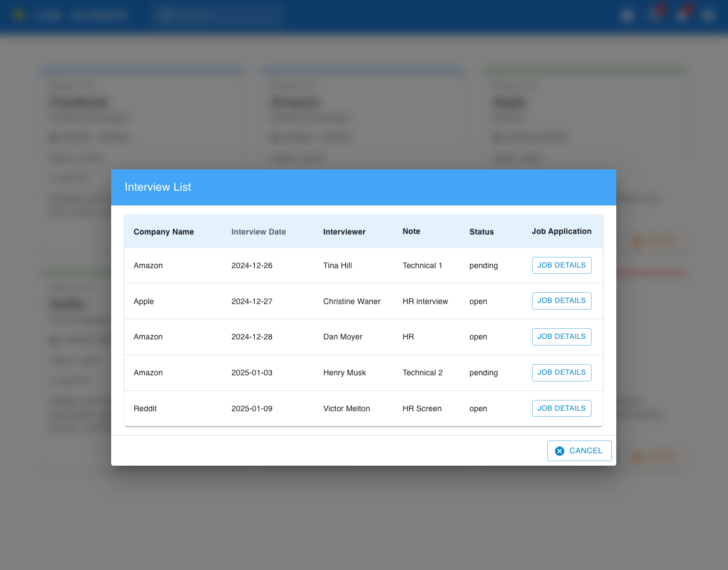Click interviewer Tina Hill
Image resolution: width=728 pixels, height=570 pixels.
(337, 265)
